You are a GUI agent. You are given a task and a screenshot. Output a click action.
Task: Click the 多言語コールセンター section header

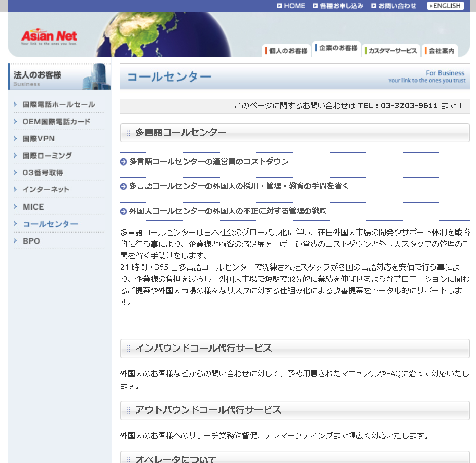295,133
